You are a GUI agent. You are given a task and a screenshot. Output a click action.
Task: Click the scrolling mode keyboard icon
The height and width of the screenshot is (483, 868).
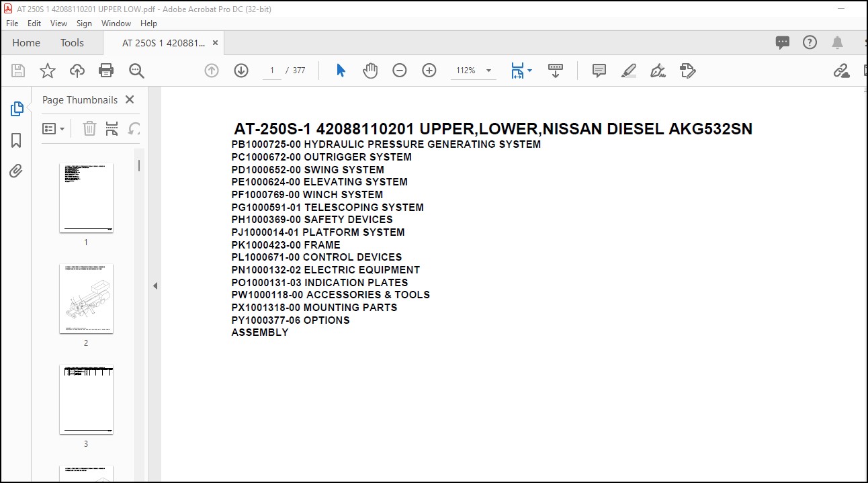(x=556, y=71)
